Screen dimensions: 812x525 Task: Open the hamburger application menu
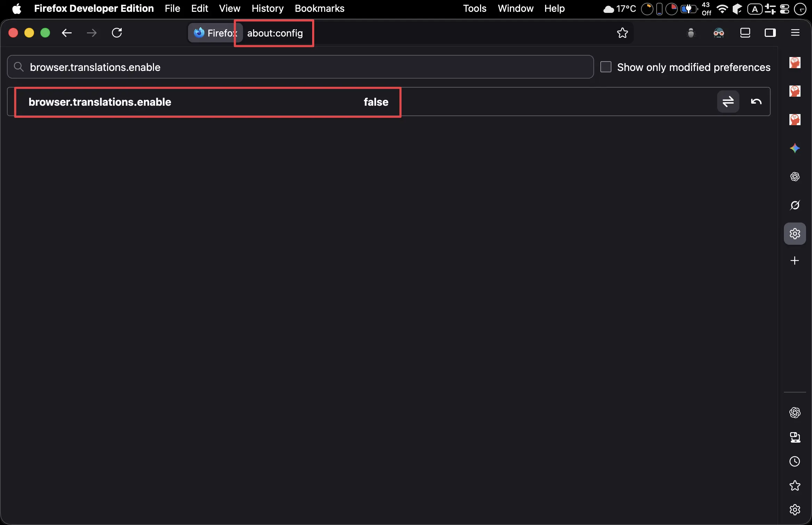[795, 33]
